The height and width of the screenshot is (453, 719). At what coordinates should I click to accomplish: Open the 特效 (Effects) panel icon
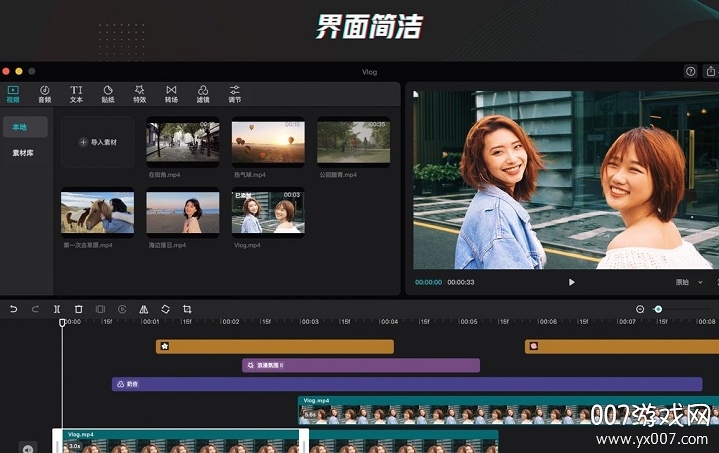139,94
